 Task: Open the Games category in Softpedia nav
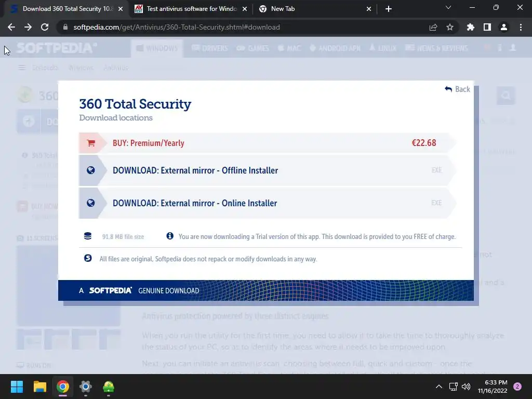click(253, 48)
